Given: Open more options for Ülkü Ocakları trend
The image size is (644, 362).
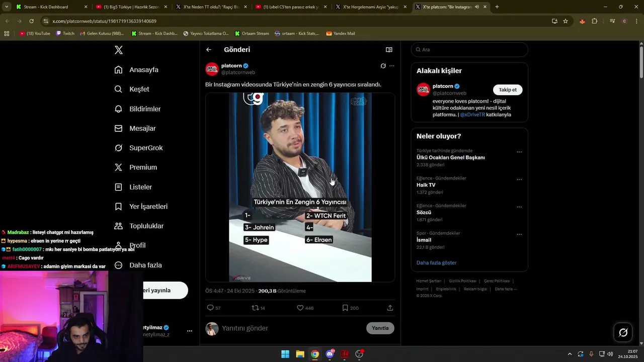Looking at the screenshot, I should [x=519, y=152].
